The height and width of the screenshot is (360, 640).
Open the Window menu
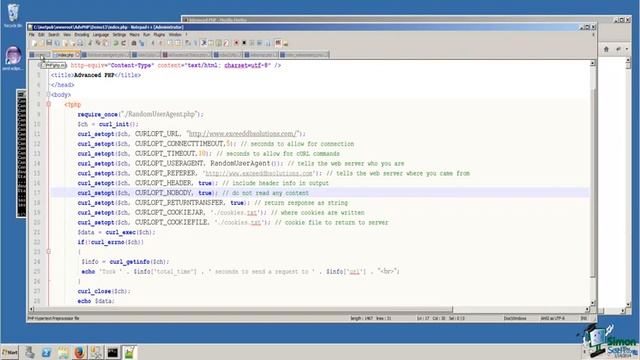(x=175, y=35)
